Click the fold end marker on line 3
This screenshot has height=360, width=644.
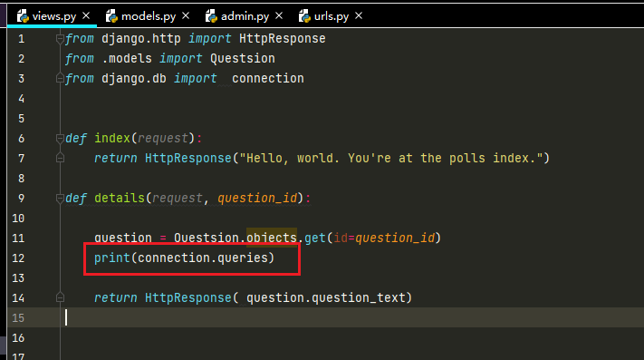[x=60, y=78]
